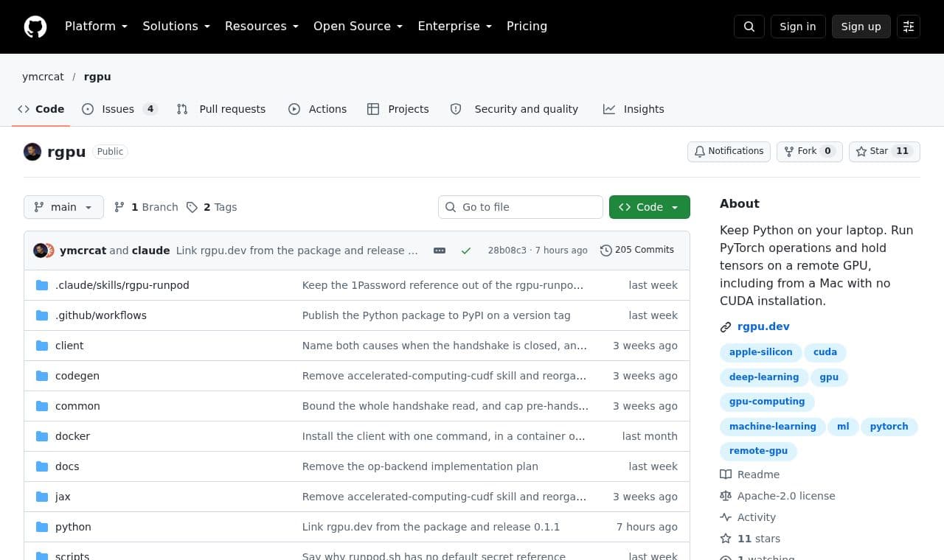Click the Sign in button
Screen dimensions: 944x560
click(798, 27)
